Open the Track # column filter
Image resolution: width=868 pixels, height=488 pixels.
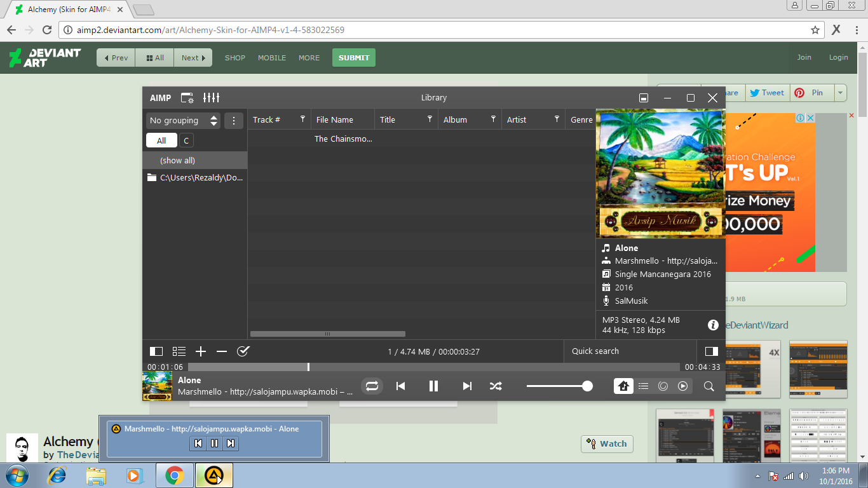tap(302, 119)
